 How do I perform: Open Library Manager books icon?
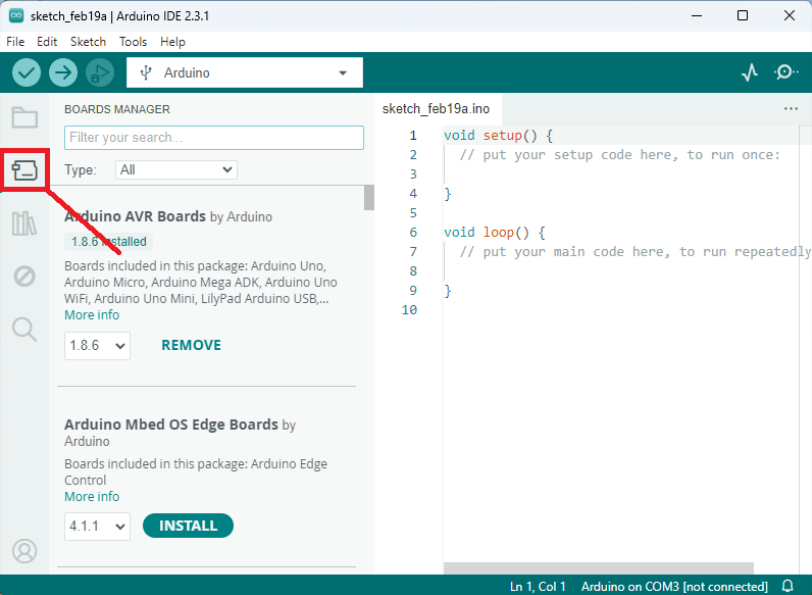(x=25, y=223)
